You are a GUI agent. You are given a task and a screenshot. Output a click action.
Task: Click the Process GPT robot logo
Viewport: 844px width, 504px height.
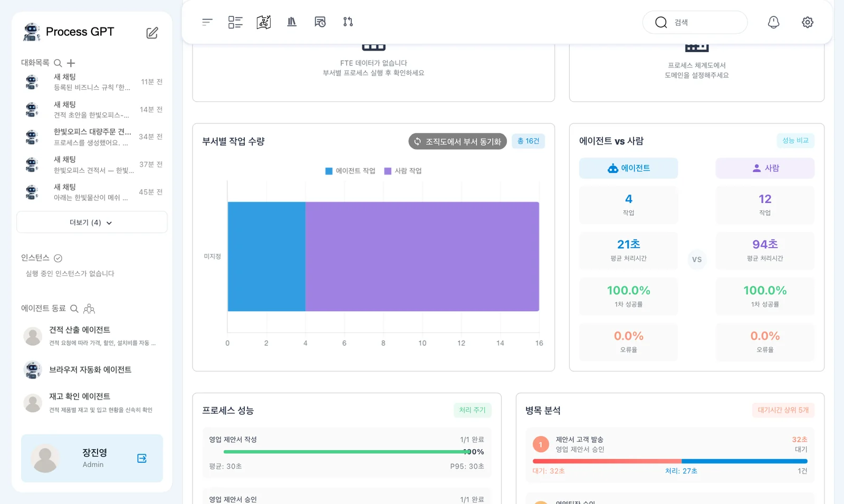coord(32,32)
